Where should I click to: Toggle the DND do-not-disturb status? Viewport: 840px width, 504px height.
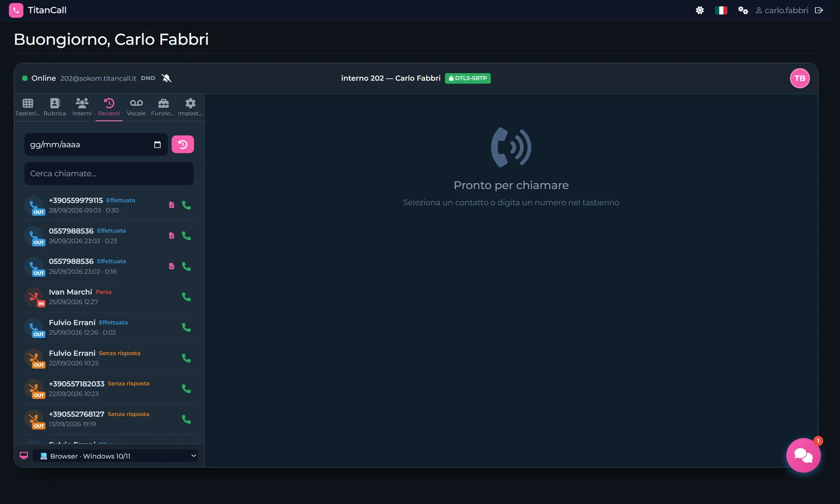coord(148,78)
